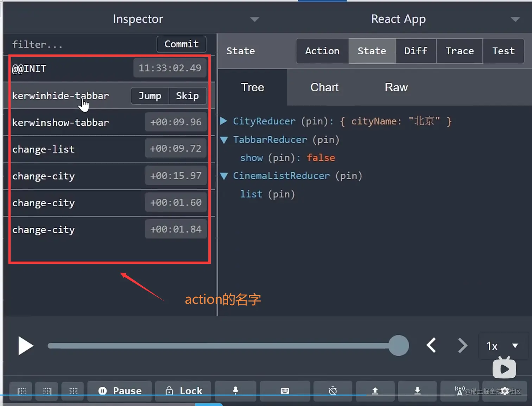Open the Remote antenna icon
This screenshot has width=532, height=406.
click(x=460, y=391)
